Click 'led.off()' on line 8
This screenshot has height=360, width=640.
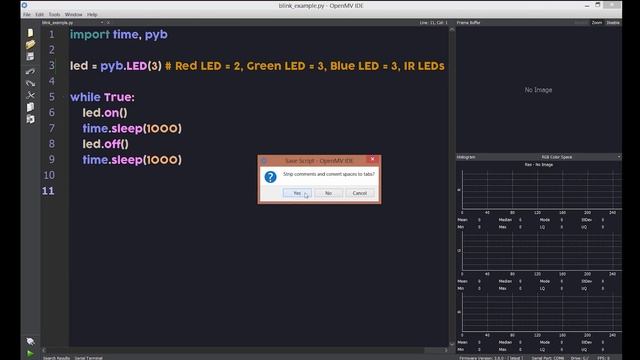105,144
